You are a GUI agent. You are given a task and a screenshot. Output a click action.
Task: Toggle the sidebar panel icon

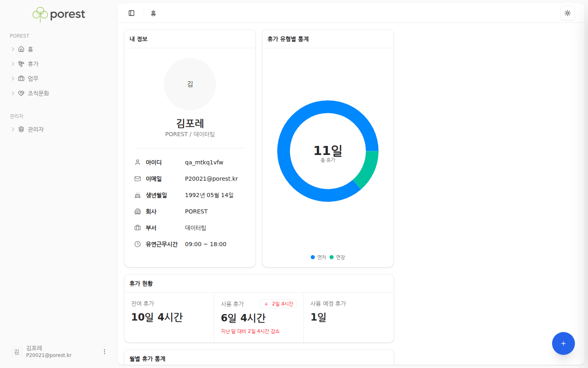coord(131,13)
